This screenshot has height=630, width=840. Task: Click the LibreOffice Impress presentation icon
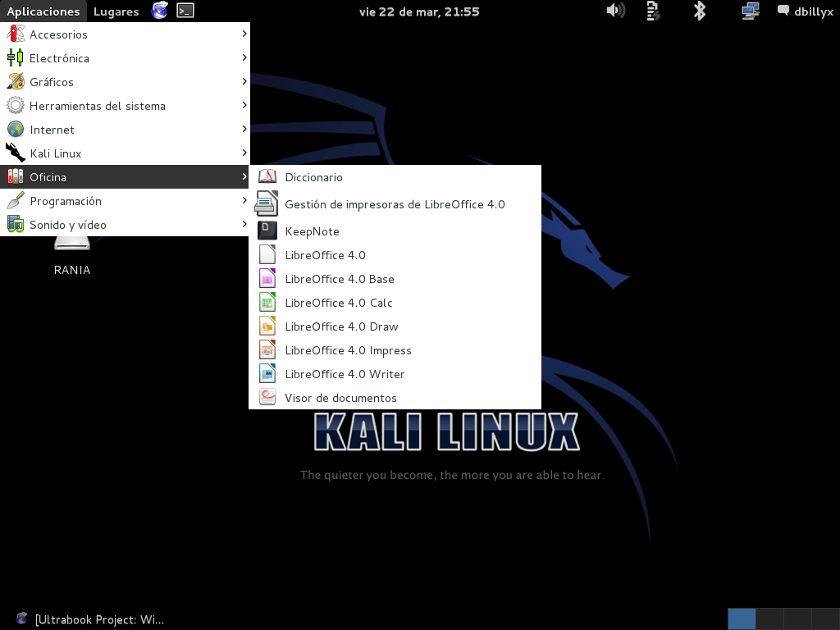(x=267, y=349)
